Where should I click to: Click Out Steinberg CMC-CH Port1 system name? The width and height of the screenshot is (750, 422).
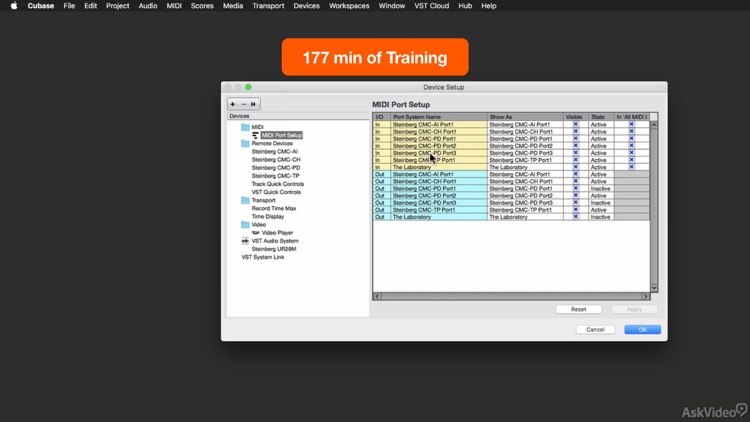[439, 181]
